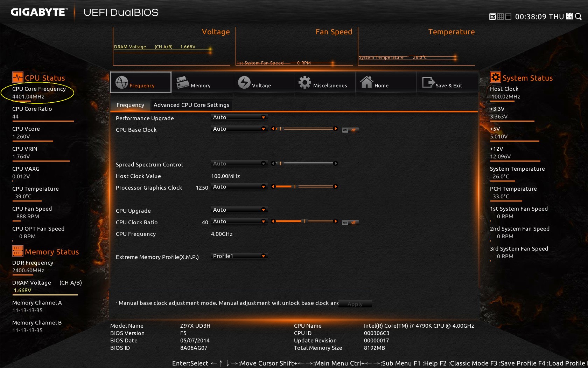
Task: Click the CPU Name i7-4790K text
Action: click(x=419, y=326)
